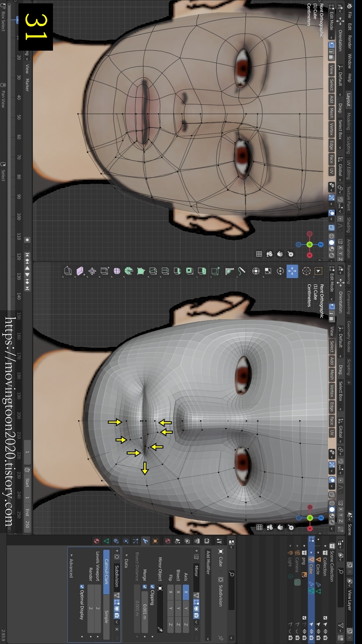Click the Marker menu in the timeline
Viewport: 362px width, 644px height.
(27, 85)
